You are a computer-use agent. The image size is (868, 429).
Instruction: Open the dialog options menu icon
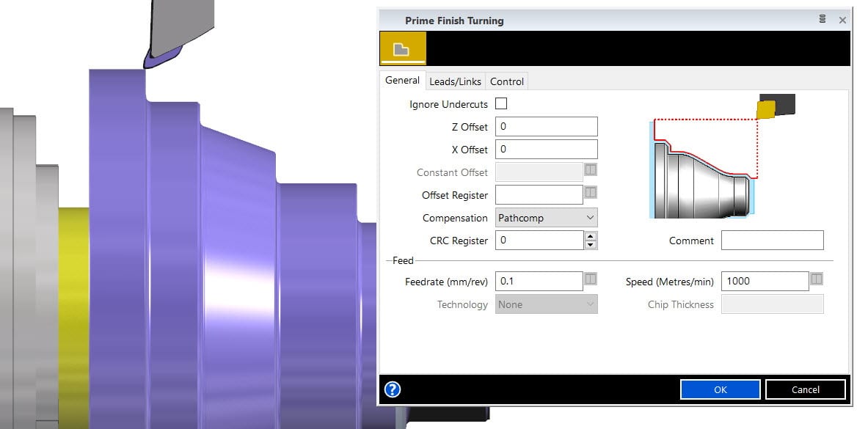coord(823,20)
